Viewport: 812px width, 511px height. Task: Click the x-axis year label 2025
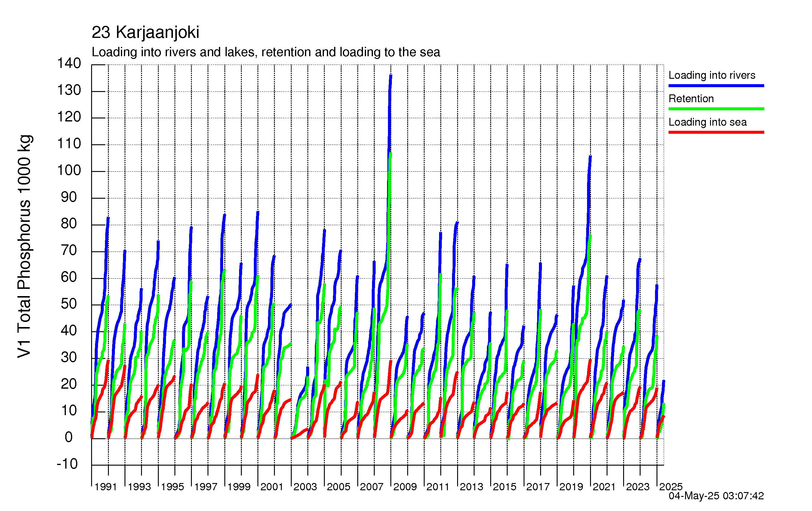(x=671, y=487)
